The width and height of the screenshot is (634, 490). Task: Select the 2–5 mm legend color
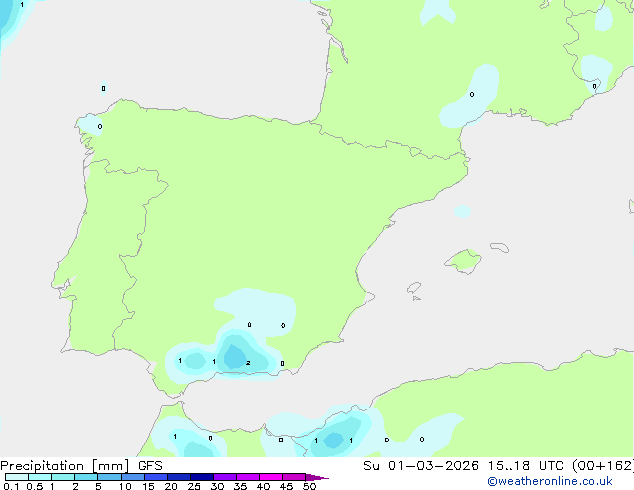(86, 477)
